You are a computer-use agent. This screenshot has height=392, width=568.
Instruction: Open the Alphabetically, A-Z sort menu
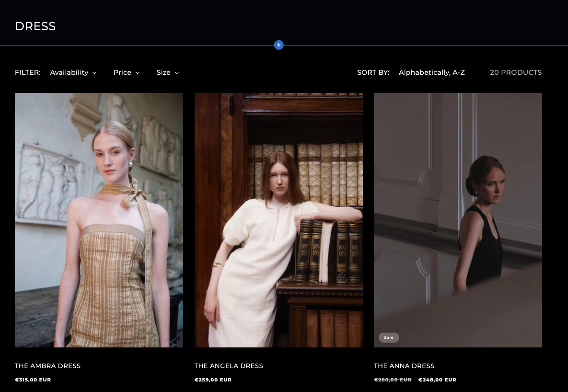431,72
